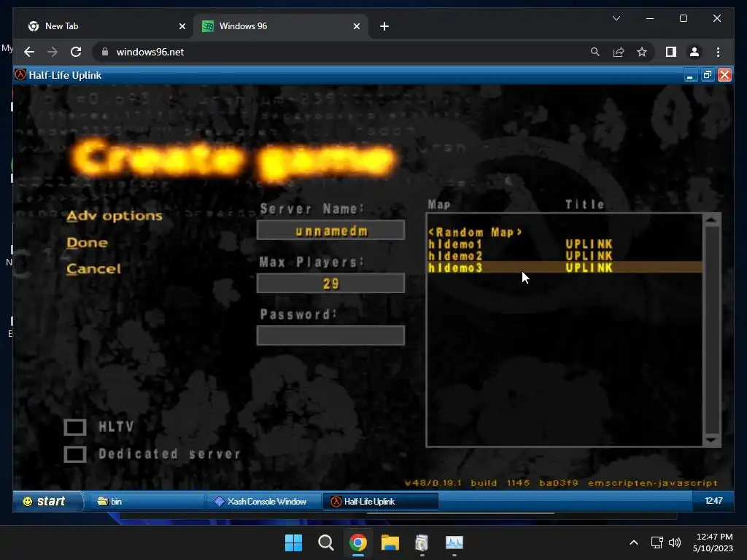747x560 pixels.
Task: Close the Windows 96 tab
Action: coord(356,26)
